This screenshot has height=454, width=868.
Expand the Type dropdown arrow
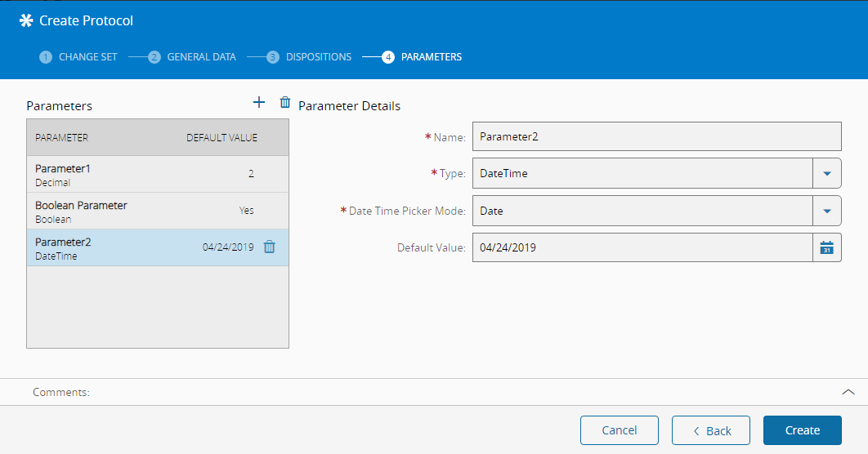pos(826,173)
